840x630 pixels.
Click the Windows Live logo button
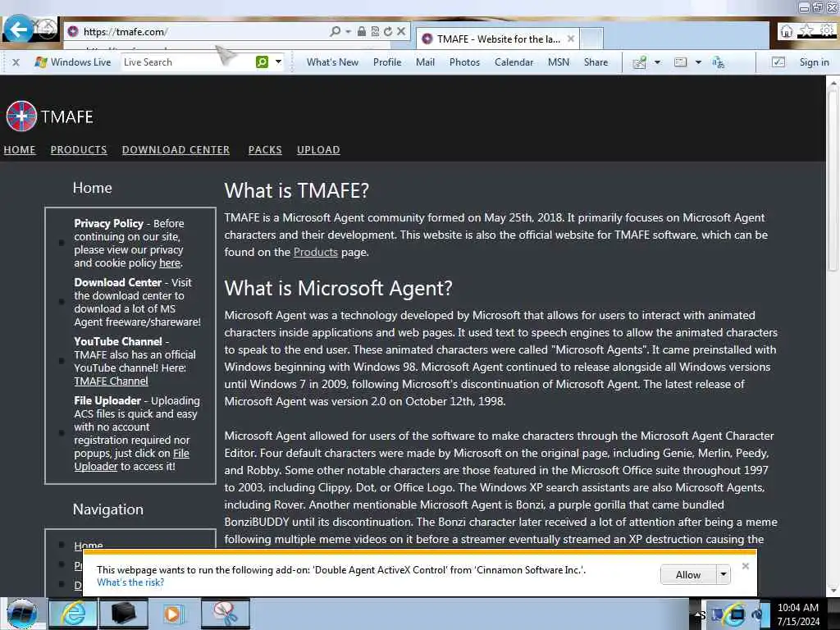coord(72,62)
